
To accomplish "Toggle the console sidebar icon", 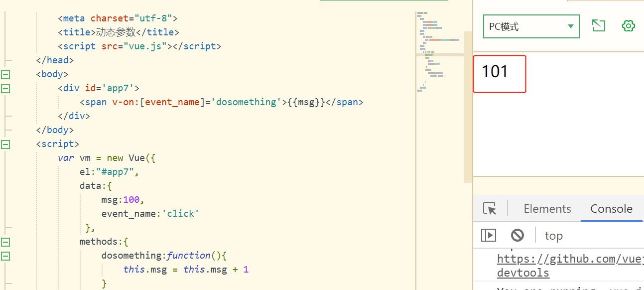I will (489, 235).
